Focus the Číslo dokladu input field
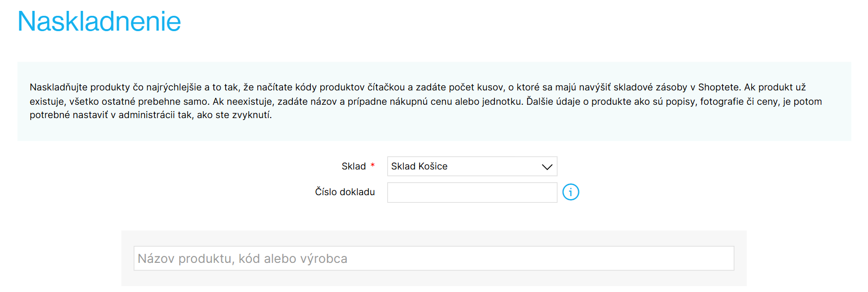 (472, 192)
